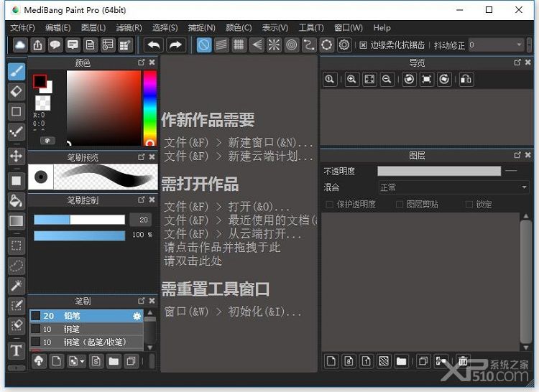Click the brush size slider
539x392 pixels.
click(x=79, y=220)
